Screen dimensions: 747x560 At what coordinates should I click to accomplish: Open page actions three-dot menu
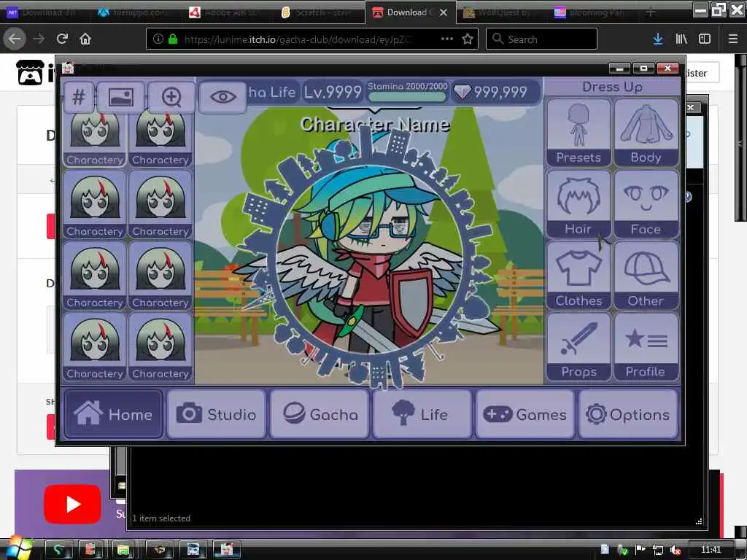[447, 39]
